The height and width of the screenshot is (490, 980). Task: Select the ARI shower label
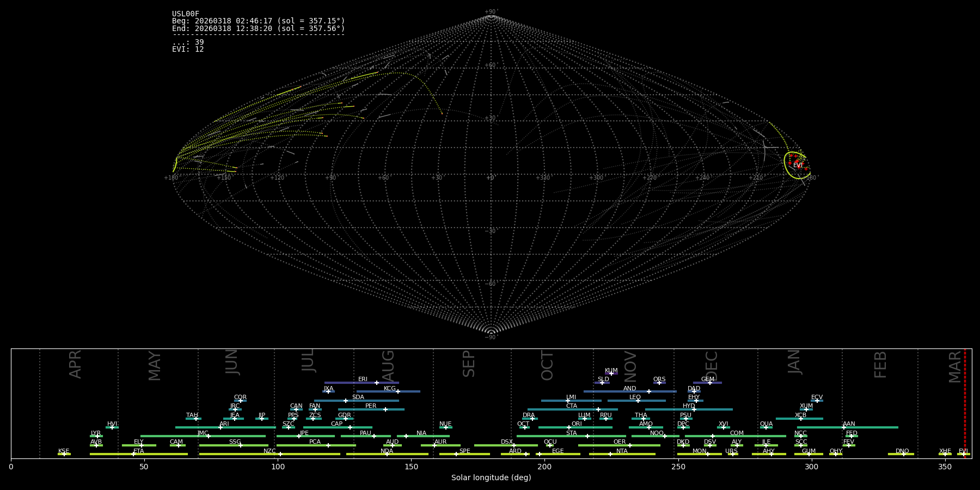coord(224,424)
